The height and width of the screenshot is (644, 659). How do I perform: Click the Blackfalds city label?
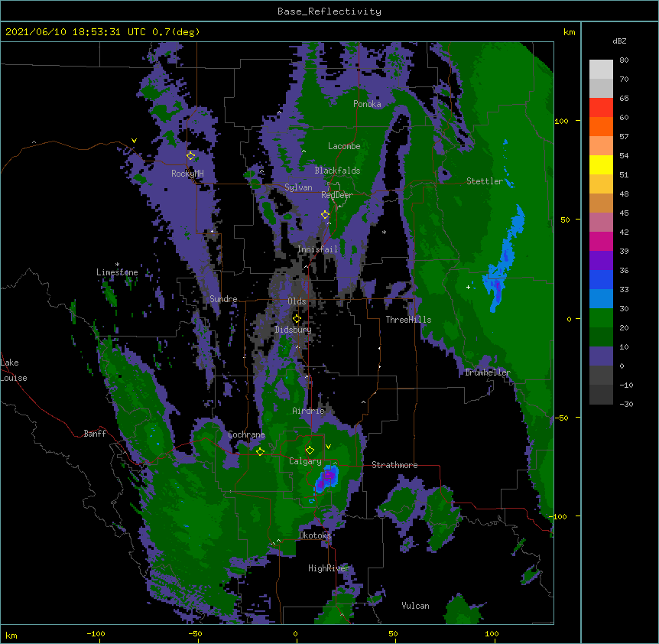(337, 171)
